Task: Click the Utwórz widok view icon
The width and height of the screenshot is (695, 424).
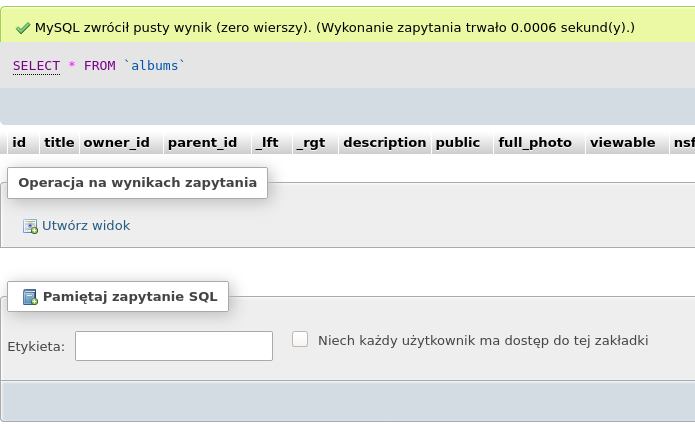Action: pyautogui.click(x=30, y=226)
